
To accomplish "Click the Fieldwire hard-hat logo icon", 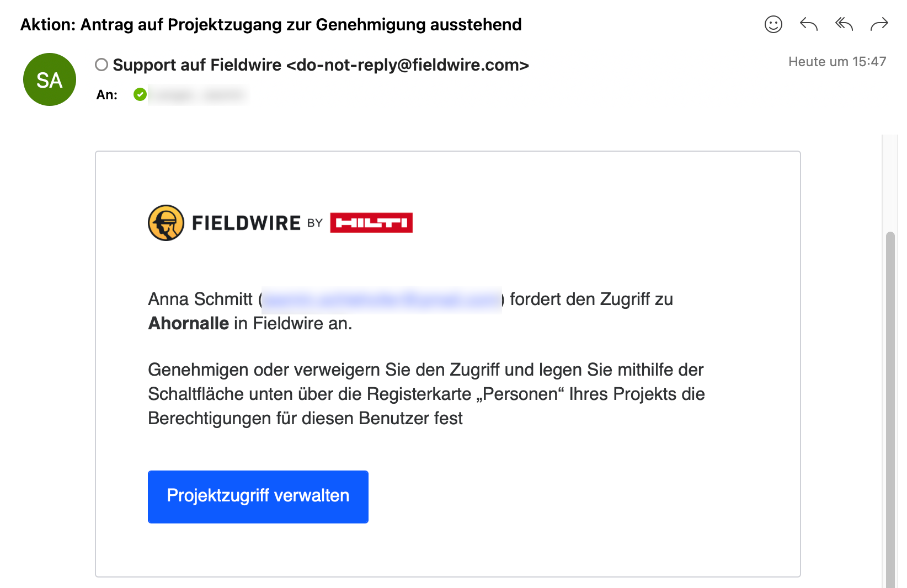I will point(166,223).
